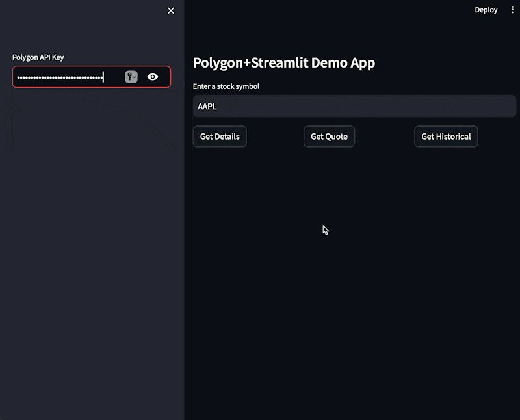
Task: Click the empty sidebar area below the key field
Action: 91,260
